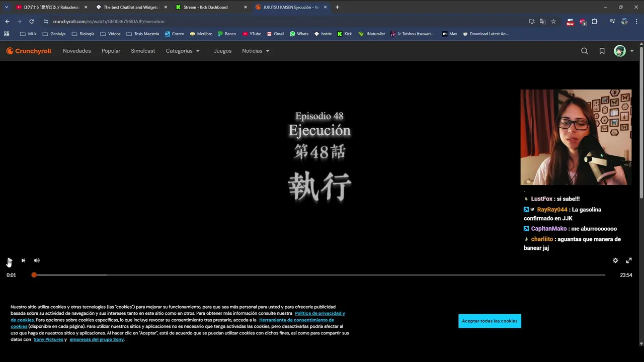This screenshot has width=644, height=362.
Task: Open Crunchyroll search
Action: point(585,51)
